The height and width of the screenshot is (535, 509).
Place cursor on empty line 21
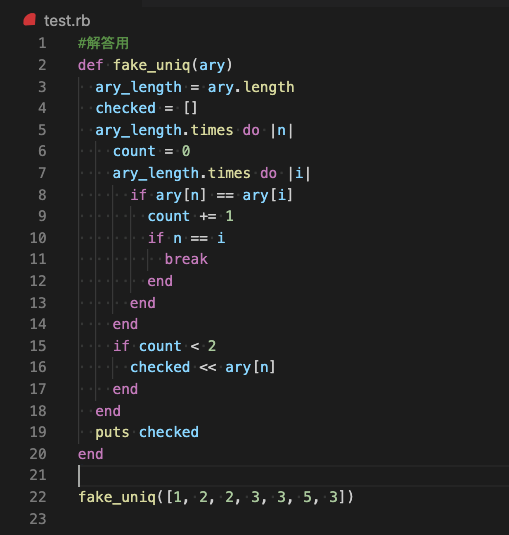coord(293,476)
